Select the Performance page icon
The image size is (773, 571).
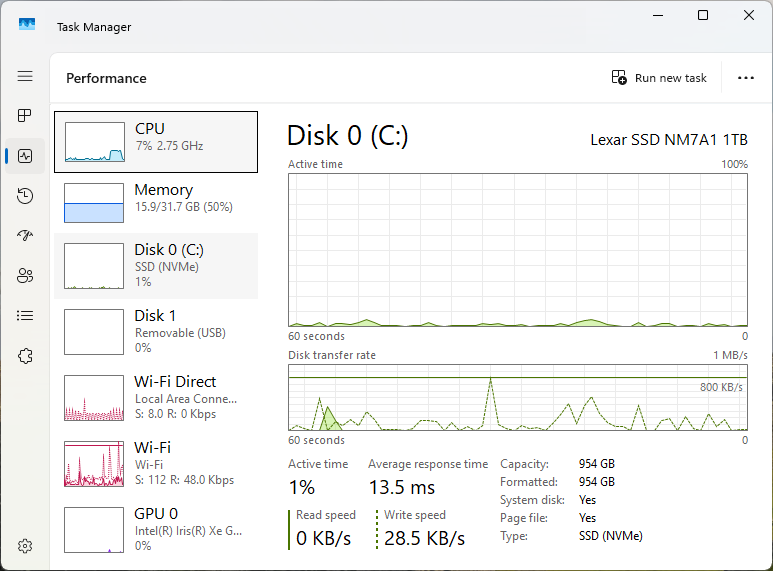(25, 156)
